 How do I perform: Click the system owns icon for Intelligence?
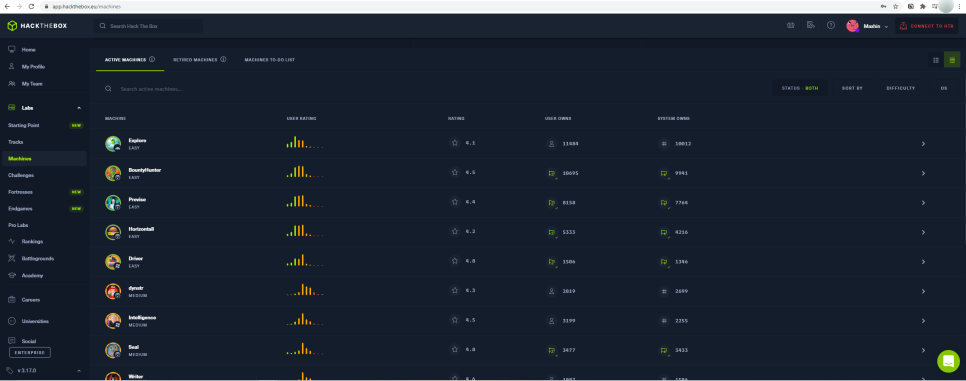(664, 321)
